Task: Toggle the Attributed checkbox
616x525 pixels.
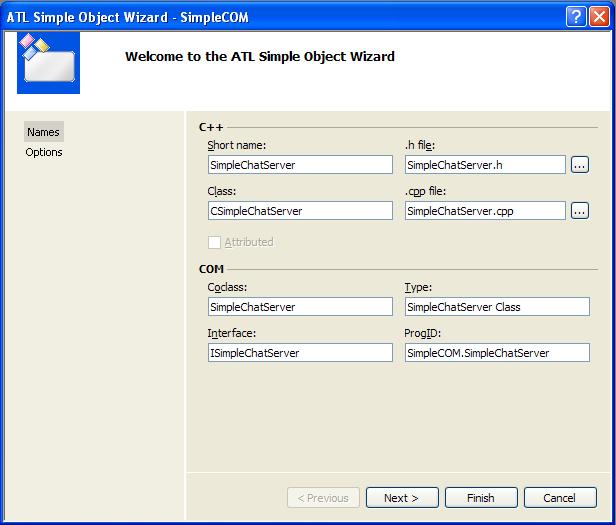Action: point(214,242)
